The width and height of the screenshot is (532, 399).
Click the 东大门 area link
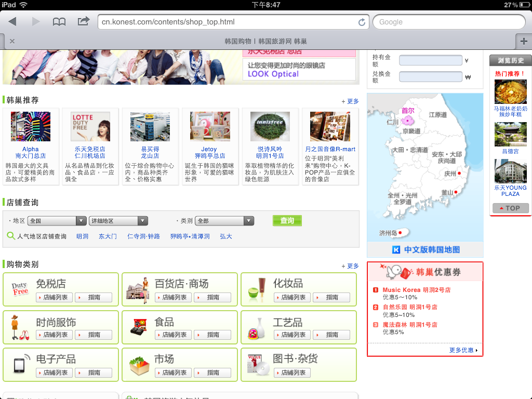pyautogui.click(x=108, y=236)
